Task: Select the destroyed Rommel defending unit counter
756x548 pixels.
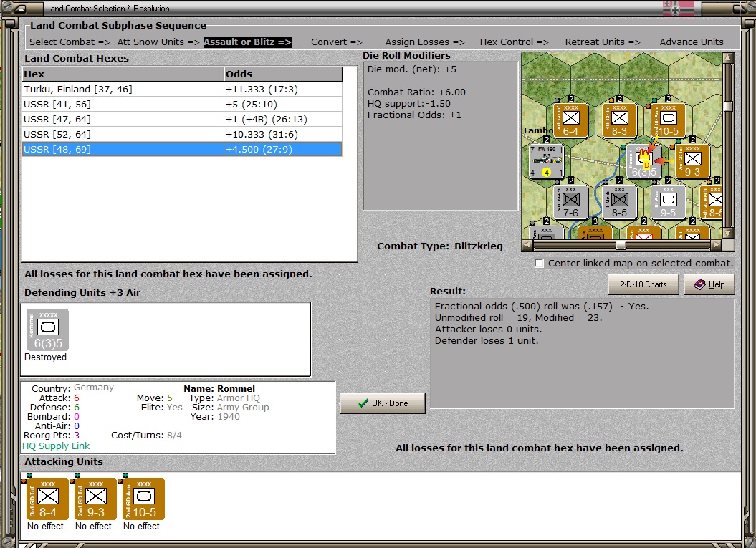Action: tap(47, 330)
